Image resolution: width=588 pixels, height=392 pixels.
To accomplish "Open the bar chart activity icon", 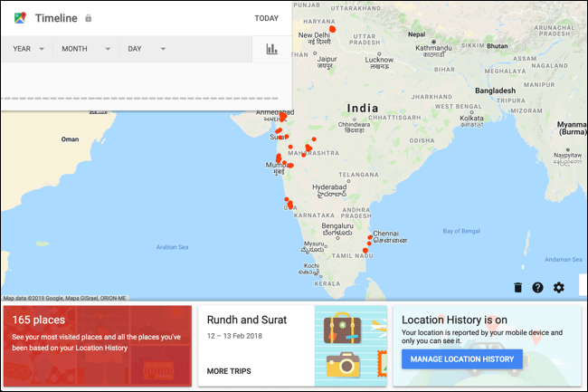I will click(271, 49).
